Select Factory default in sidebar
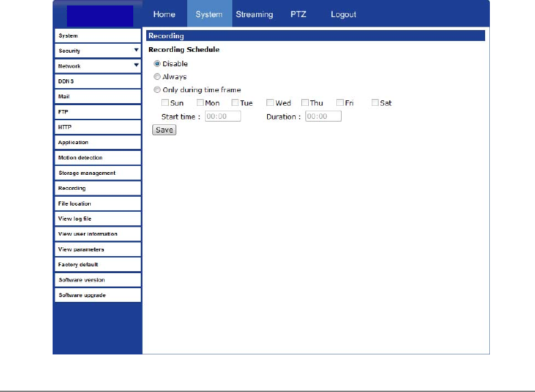The image size is (535, 392). click(x=98, y=264)
